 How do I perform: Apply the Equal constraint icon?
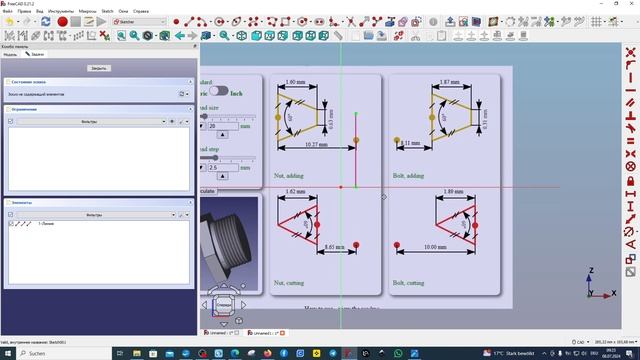pyautogui.click(x=631, y=141)
